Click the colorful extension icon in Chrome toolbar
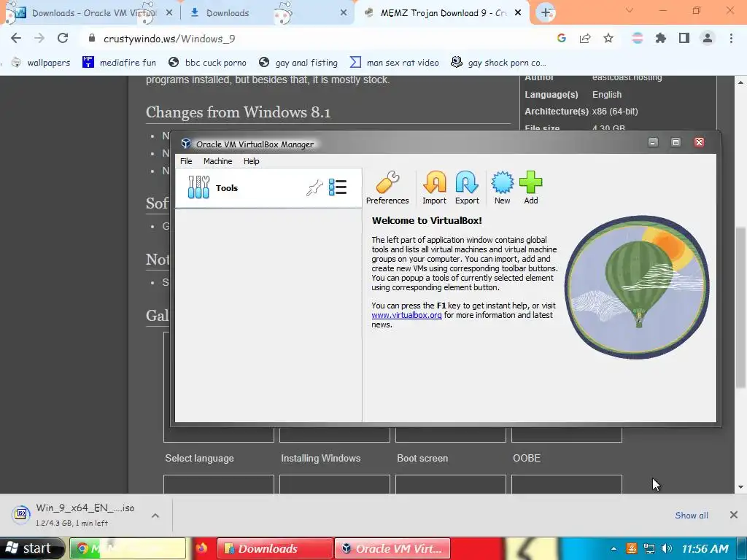This screenshot has height=560, width=747. point(637,38)
